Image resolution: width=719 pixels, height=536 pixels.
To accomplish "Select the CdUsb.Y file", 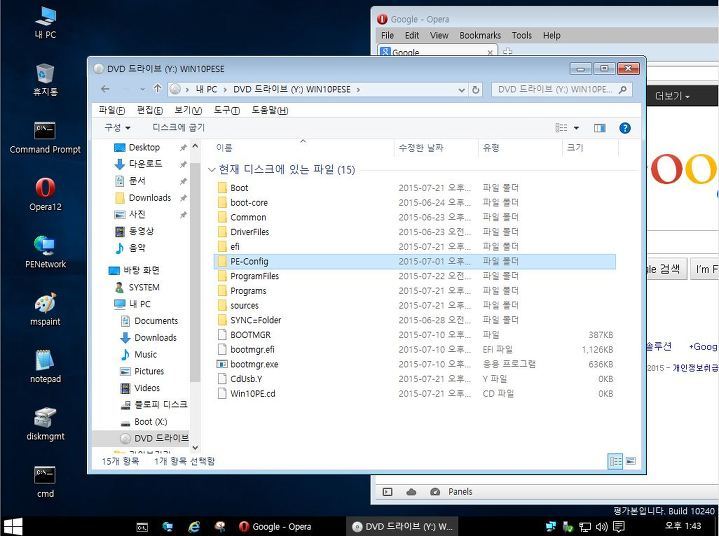I will tap(415, 379).
